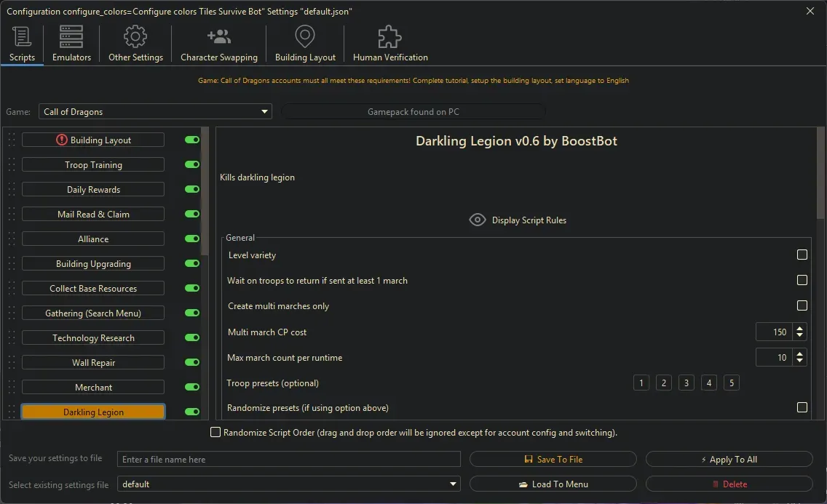Viewport: 827px width, 504px height.
Task: Open the Building Layout target icon
Action: tap(304, 36)
